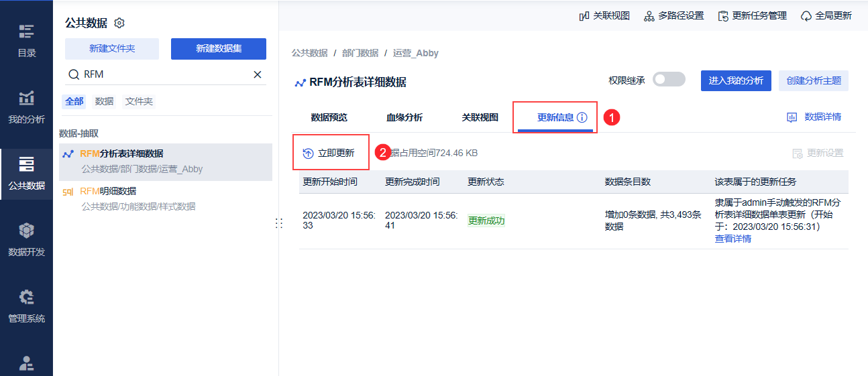Click the user icon at sidebar bottom
The image size is (868, 376).
point(26,363)
